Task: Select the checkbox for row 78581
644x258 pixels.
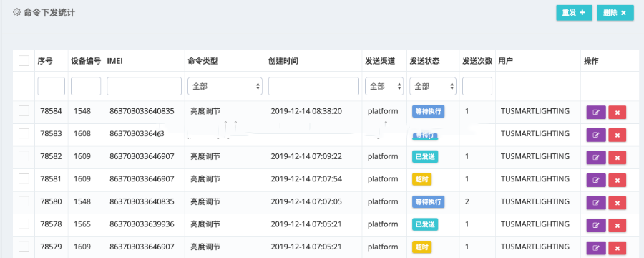Action: tap(24, 178)
